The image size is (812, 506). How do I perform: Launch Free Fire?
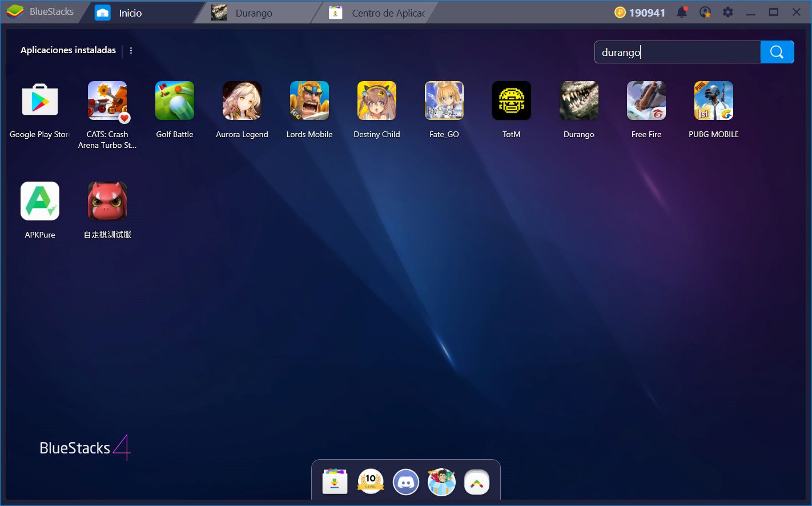point(646,101)
